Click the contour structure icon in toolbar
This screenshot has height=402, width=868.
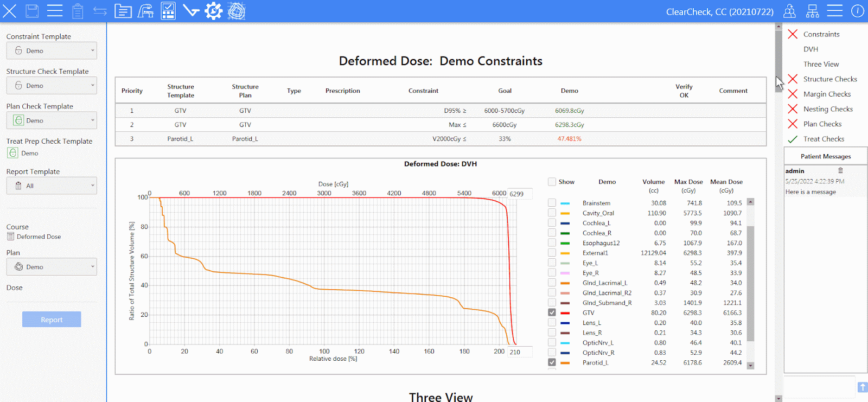point(237,11)
